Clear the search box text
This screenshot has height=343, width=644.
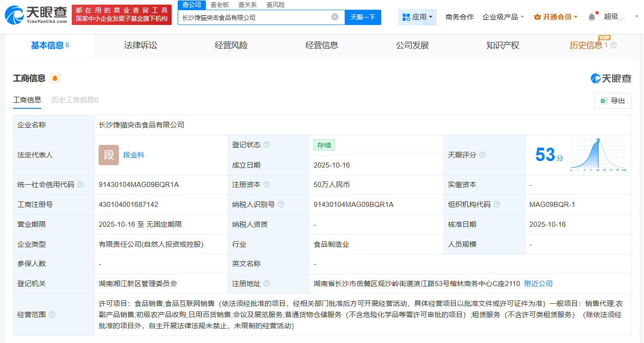coord(335,17)
